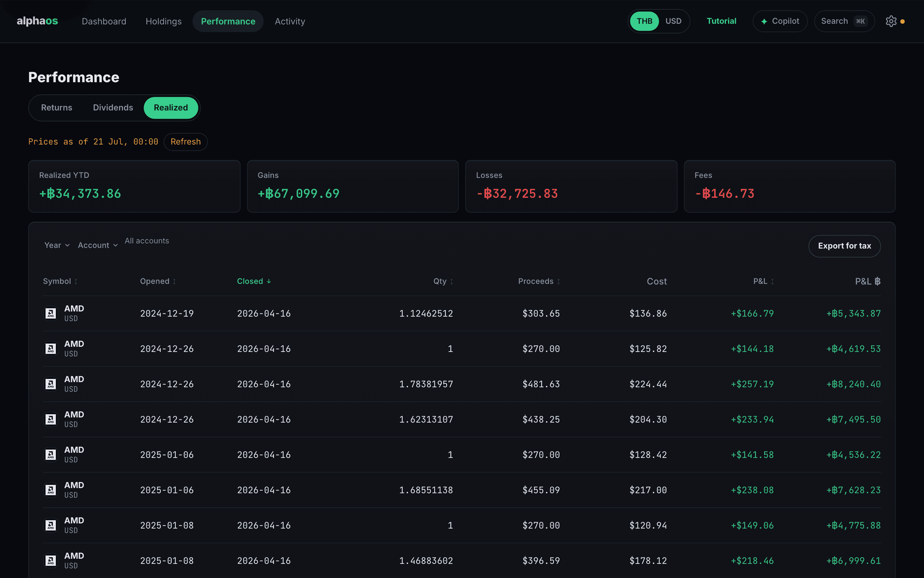Click Export for tax button

pyautogui.click(x=844, y=246)
